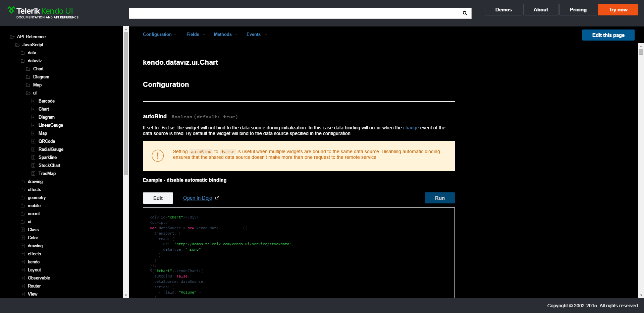Click the document icon beside View

tap(23, 294)
